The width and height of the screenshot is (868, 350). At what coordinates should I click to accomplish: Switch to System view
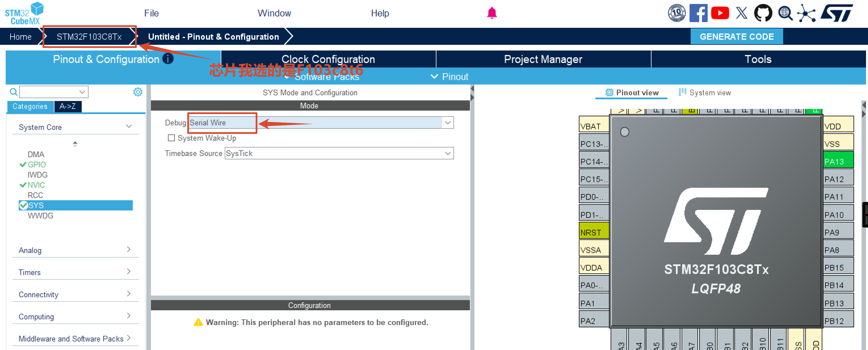click(705, 92)
